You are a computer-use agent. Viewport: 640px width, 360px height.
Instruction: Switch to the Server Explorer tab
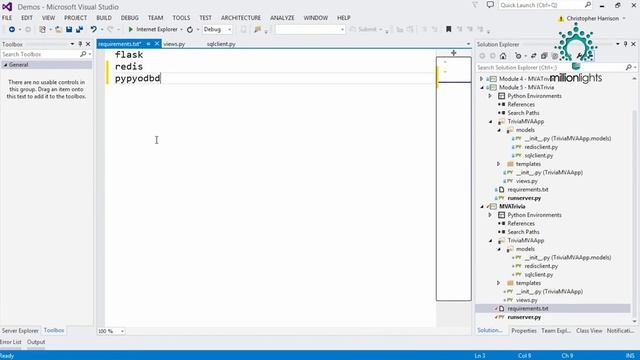point(20,331)
